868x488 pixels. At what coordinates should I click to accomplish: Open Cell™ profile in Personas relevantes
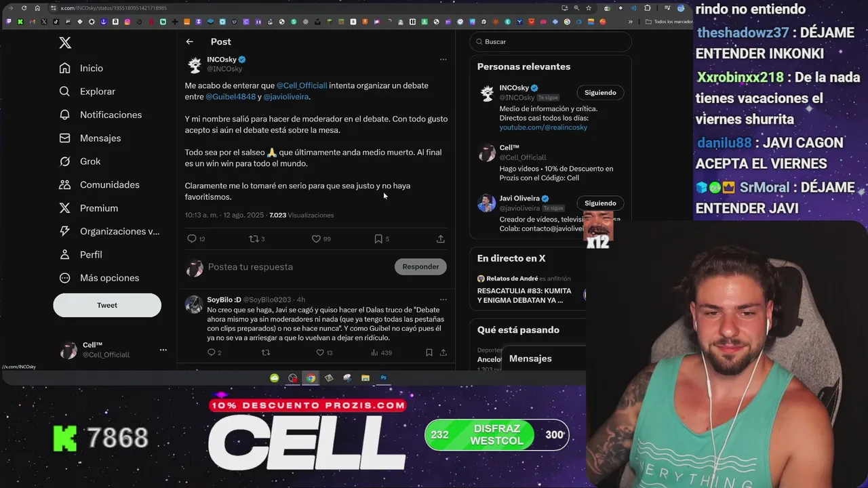(x=509, y=148)
